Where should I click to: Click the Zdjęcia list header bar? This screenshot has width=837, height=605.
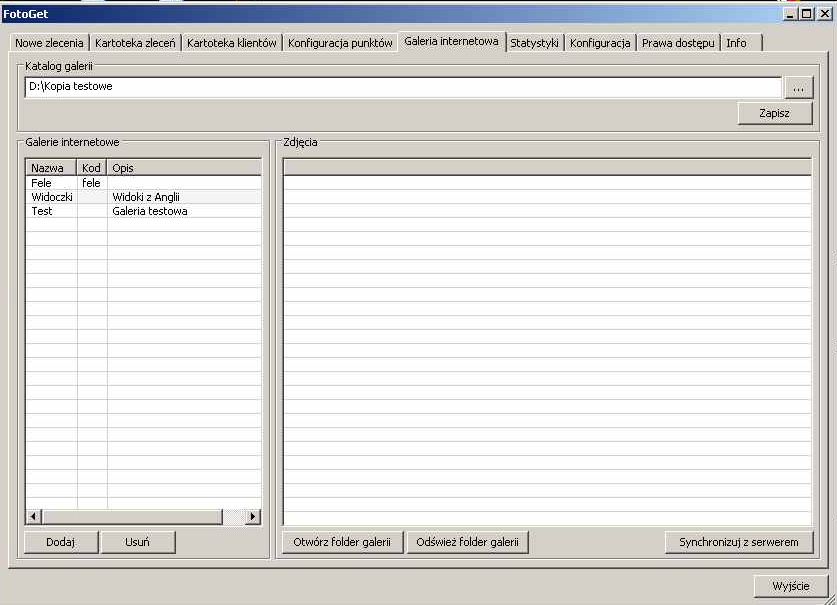(x=547, y=167)
